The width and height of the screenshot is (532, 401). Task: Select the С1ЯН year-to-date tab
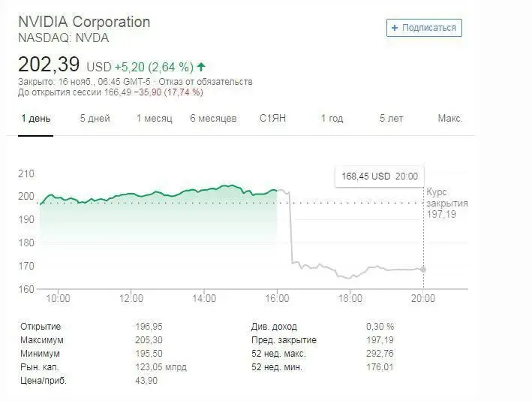(272, 119)
